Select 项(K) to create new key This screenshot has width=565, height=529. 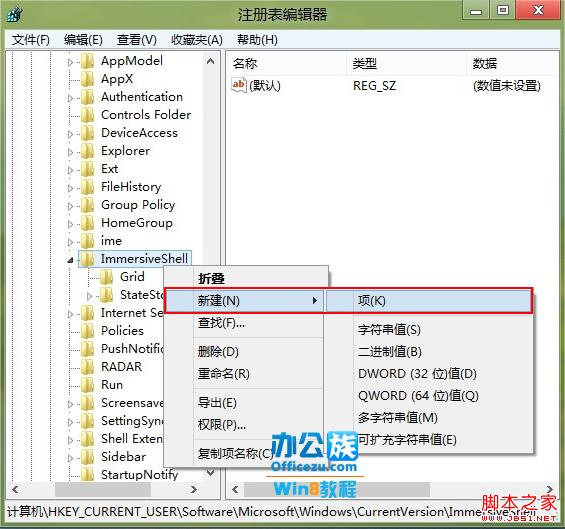coord(428,301)
